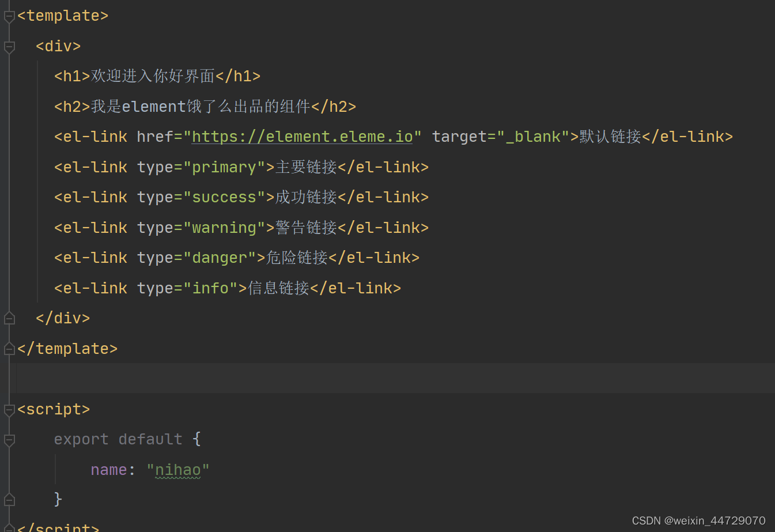Click the 警告链接 link text

point(306,228)
